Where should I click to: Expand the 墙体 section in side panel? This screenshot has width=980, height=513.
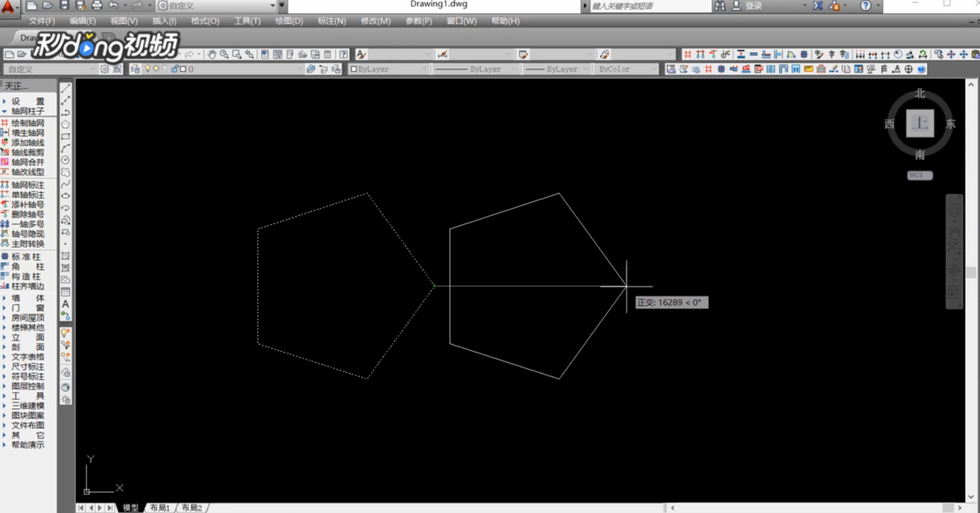tap(28, 298)
